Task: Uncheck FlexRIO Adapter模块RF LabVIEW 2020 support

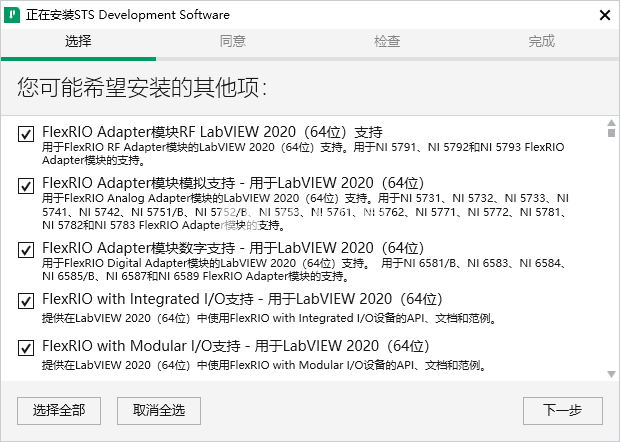Action: coord(26,134)
